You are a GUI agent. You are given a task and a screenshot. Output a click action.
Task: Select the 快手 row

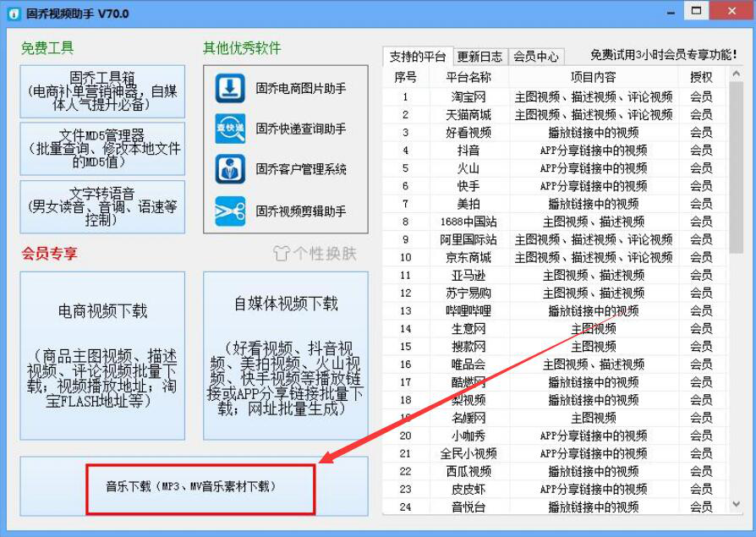point(555,186)
